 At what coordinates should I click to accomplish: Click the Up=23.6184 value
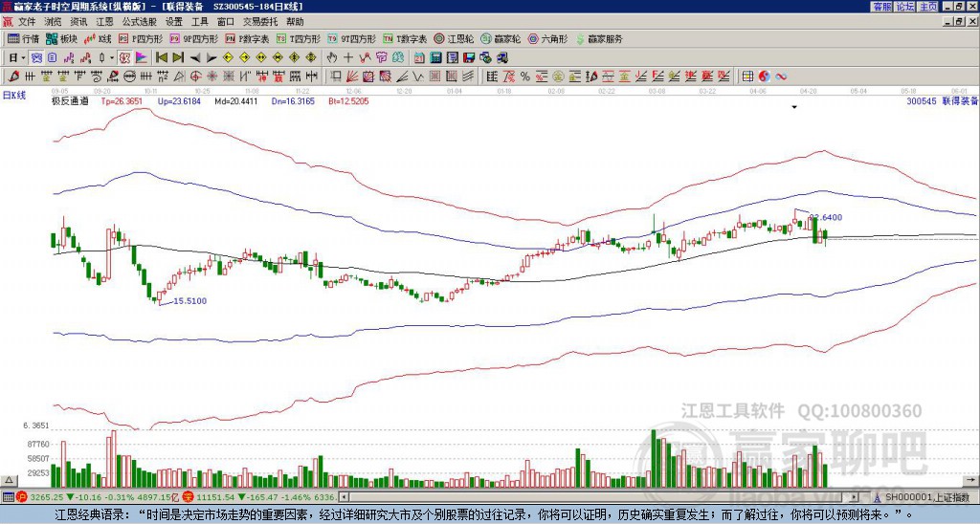(179, 100)
